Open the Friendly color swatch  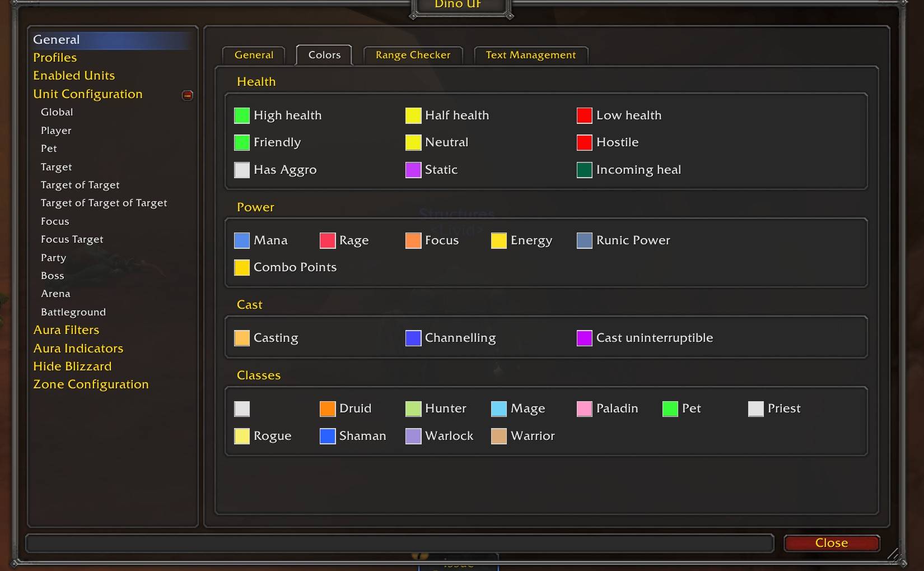(241, 142)
